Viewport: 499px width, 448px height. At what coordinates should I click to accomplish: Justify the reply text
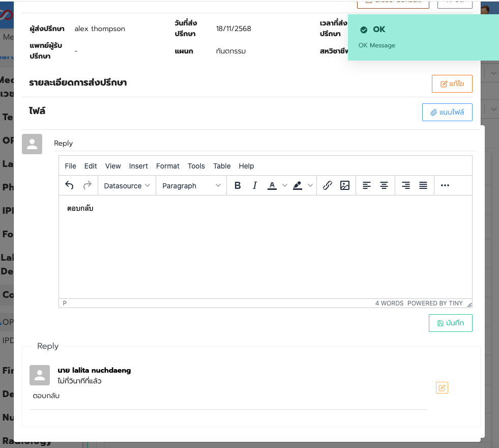click(x=423, y=186)
